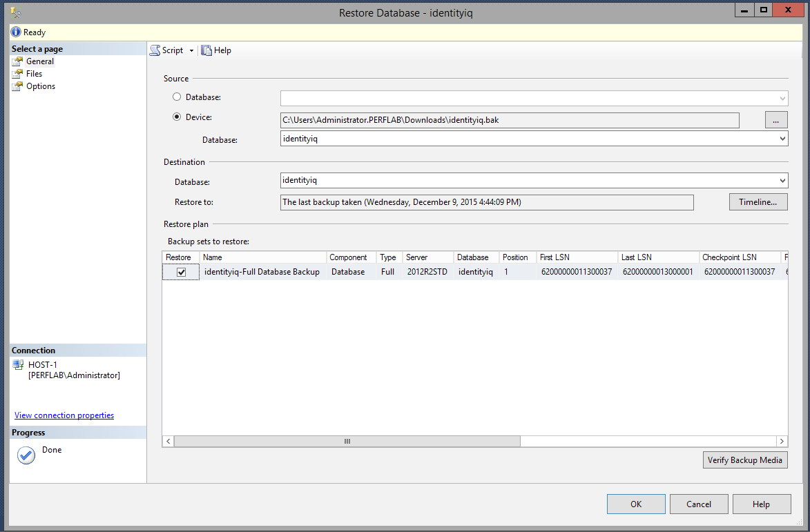Screen dimensions: 810x532
Task: Click the HOST-1 server connection icon
Action: coord(19,365)
